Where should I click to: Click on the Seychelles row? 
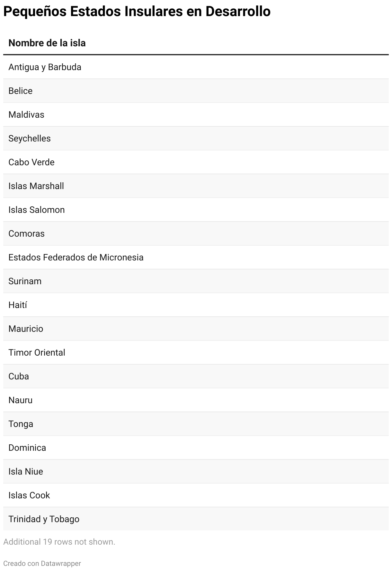click(30, 139)
